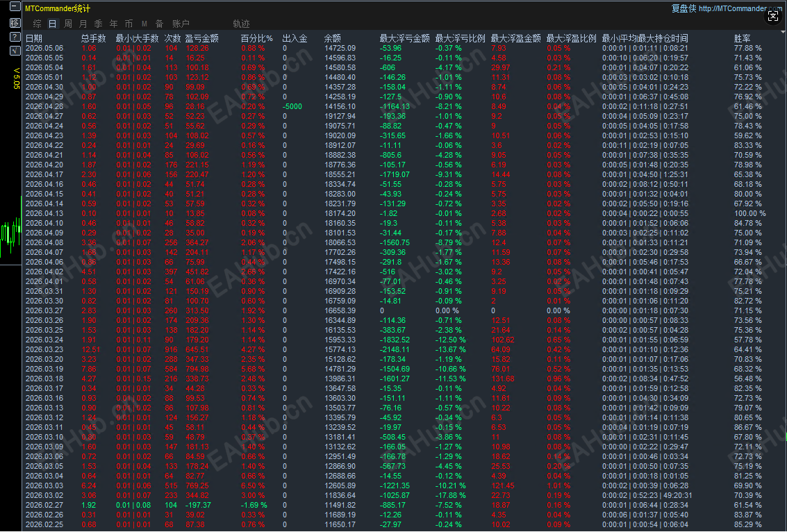Click the 916 trade count cell
Screen dimensions: 787x532
click(171, 349)
